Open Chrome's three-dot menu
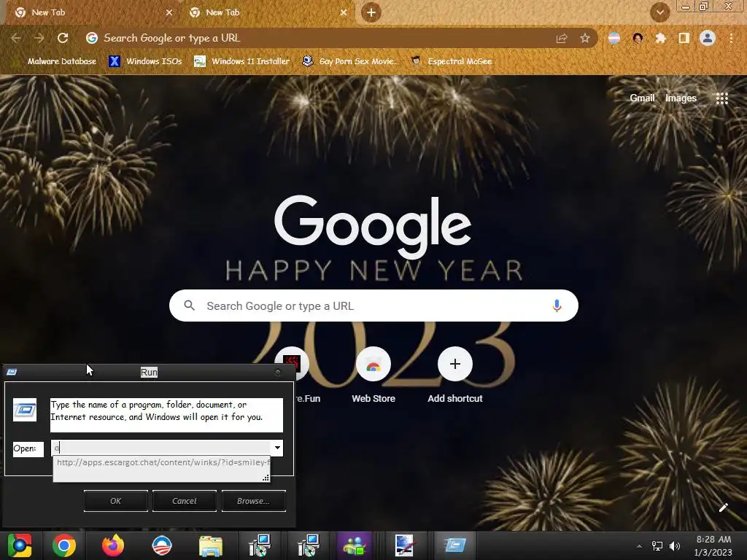 point(731,38)
